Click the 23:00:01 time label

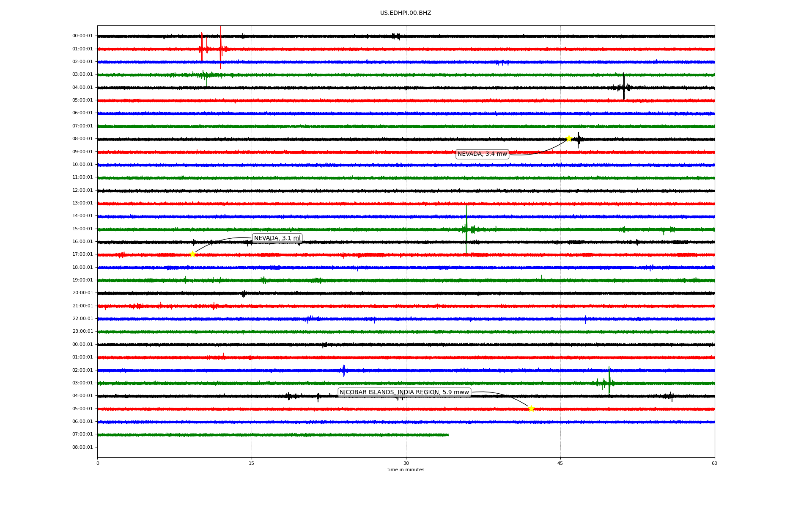click(x=82, y=331)
